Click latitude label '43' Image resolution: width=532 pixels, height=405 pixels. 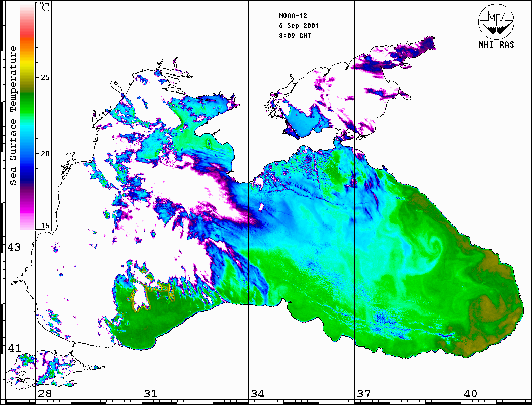[x=14, y=247]
